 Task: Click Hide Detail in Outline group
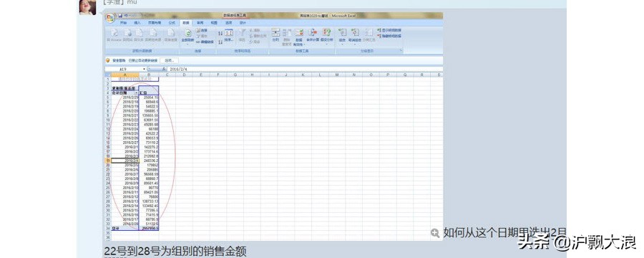[x=389, y=37]
